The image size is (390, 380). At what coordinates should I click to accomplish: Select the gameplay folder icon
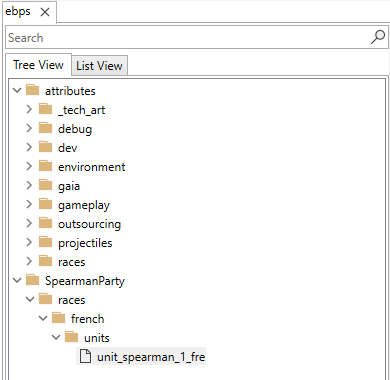click(46, 204)
